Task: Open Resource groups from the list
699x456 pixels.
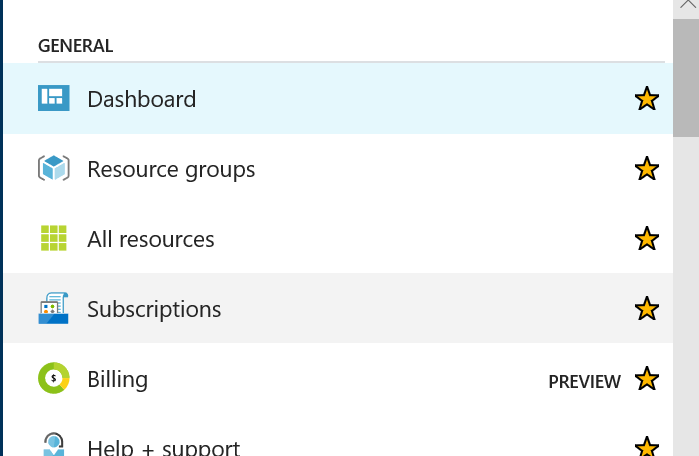Action: [x=338, y=168]
